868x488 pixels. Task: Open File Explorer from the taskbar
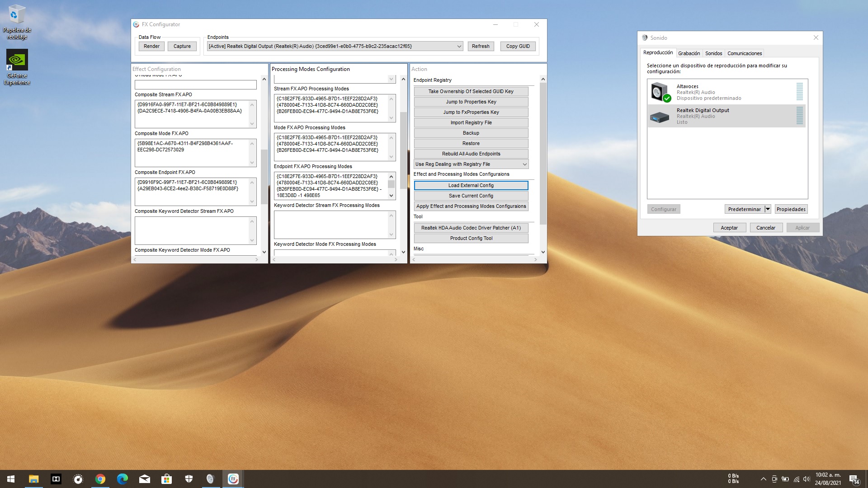point(33,479)
